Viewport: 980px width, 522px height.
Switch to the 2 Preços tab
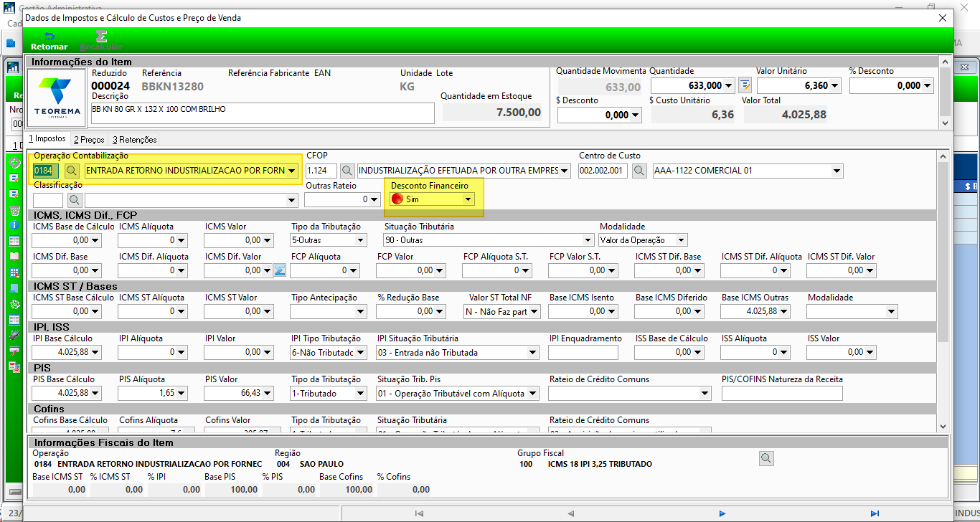tap(89, 140)
